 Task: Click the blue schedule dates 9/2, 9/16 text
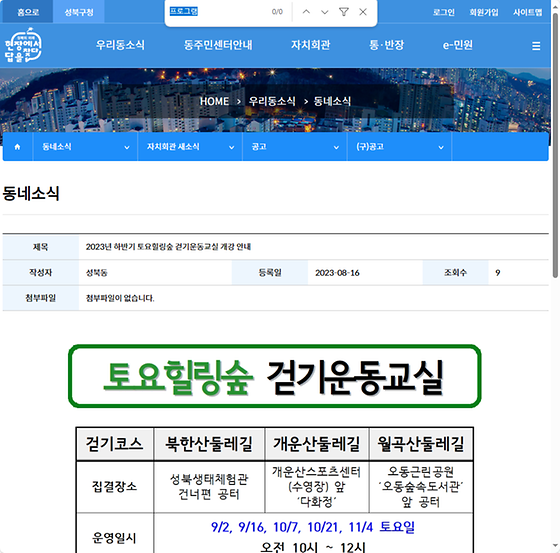312,527
